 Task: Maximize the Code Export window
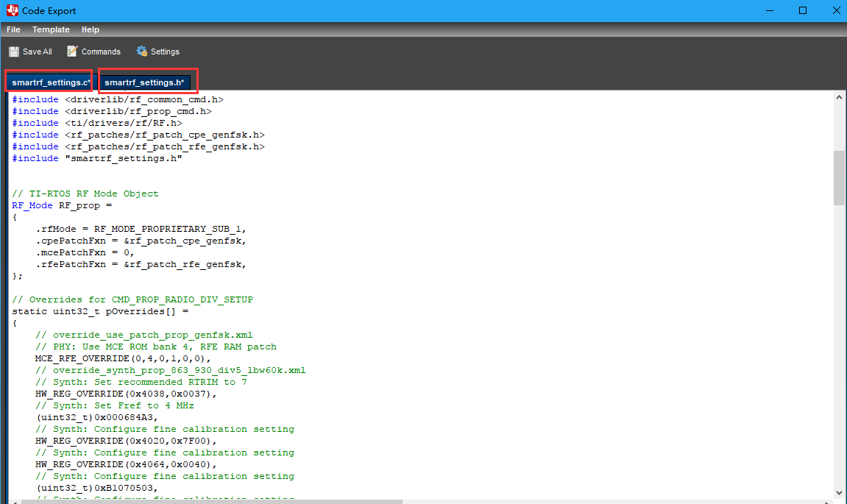tap(803, 10)
